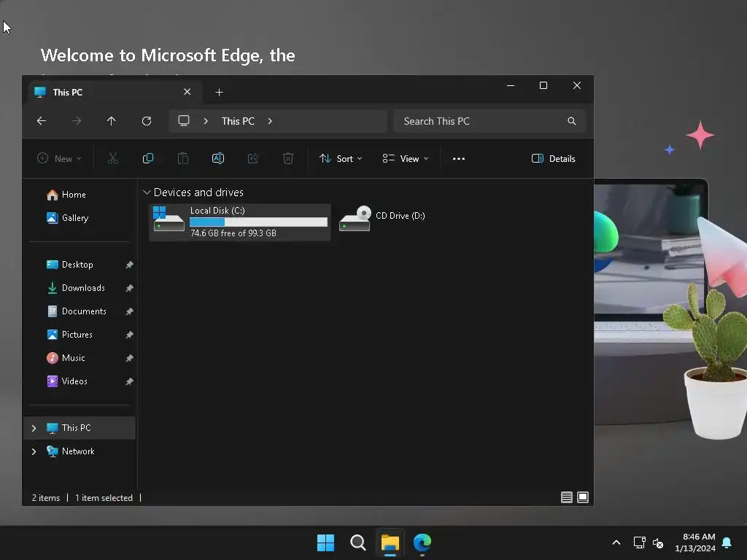Collapse the Devices and drives group

tap(147, 192)
